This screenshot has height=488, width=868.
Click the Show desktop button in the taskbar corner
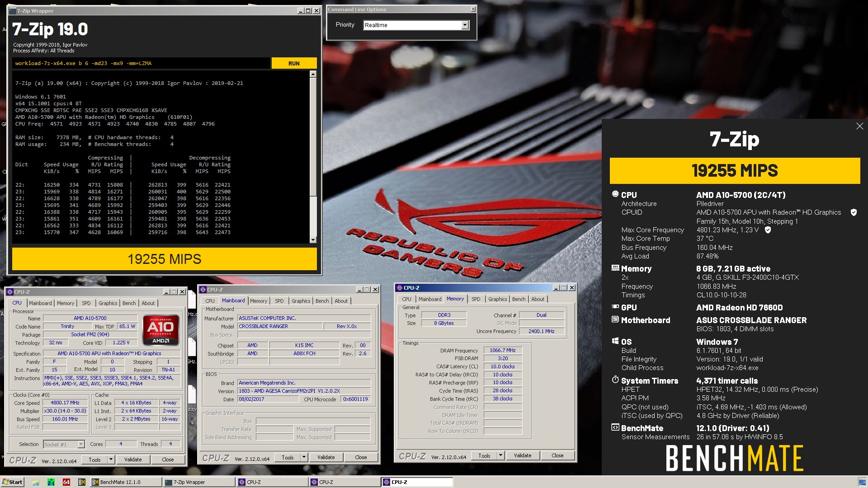pos(862,482)
